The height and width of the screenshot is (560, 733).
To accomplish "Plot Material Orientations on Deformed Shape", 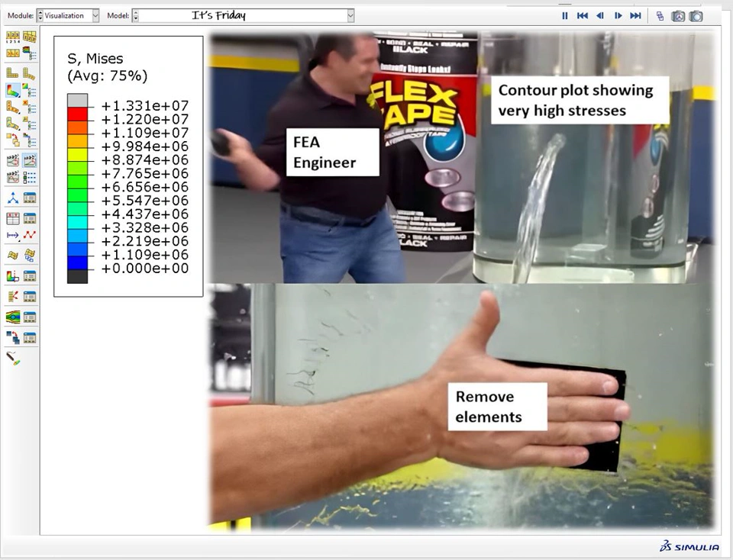I will (x=13, y=124).
